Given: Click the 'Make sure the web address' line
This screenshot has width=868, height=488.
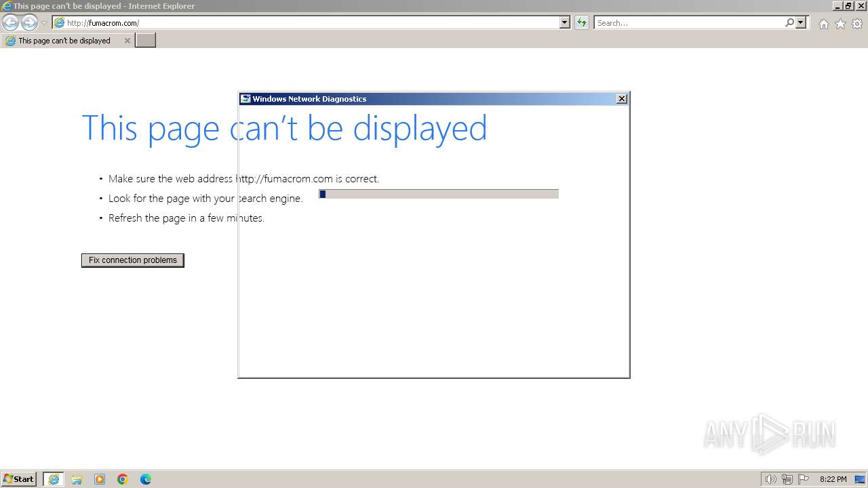Looking at the screenshot, I should pos(243,179).
